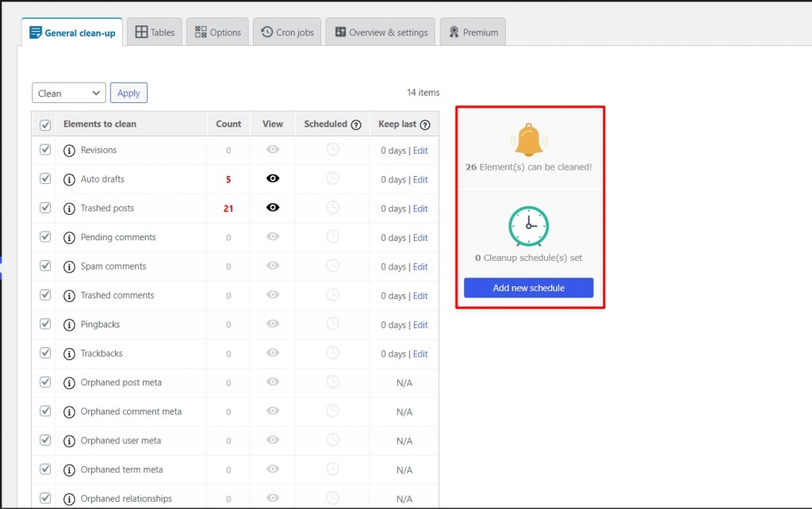The image size is (812, 509).
Task: Edit keep-last days for Pingbacks
Action: point(420,324)
